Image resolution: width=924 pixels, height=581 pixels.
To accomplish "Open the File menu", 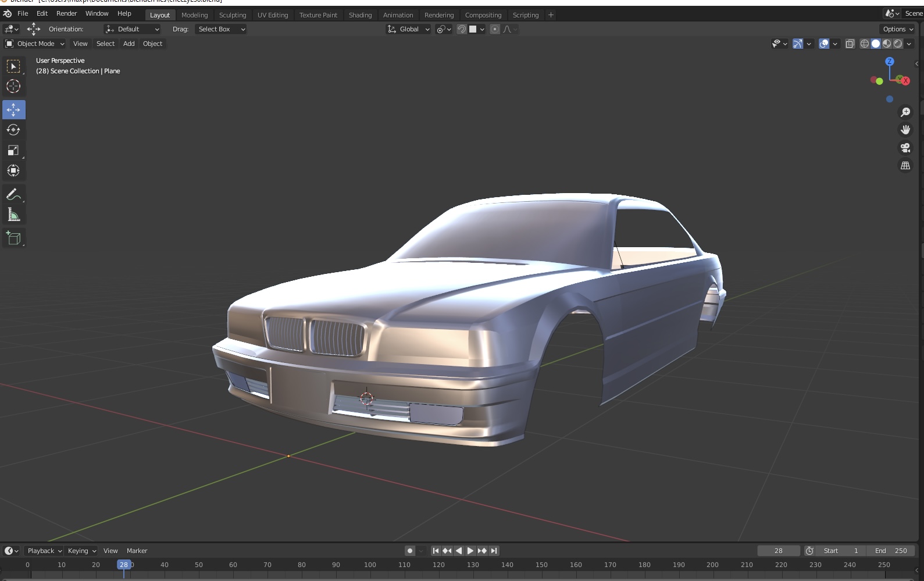I will point(23,13).
